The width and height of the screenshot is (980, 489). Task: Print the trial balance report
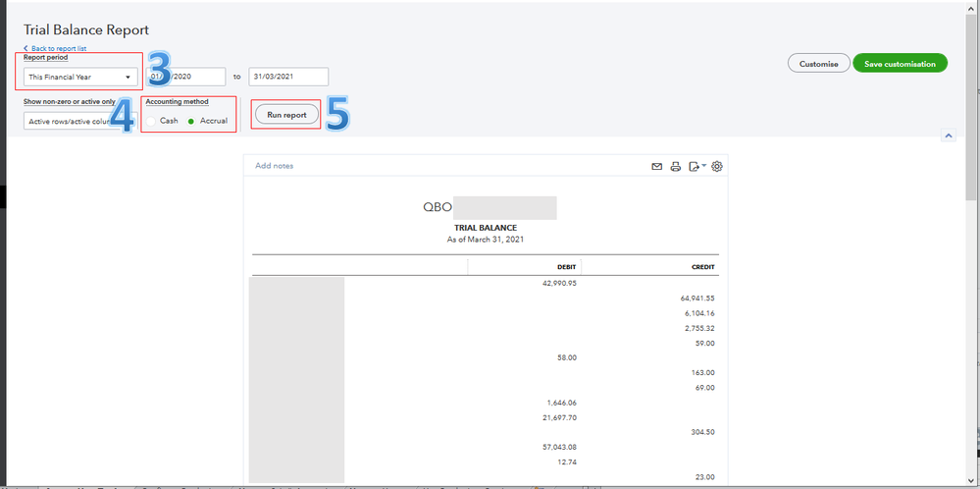click(675, 166)
